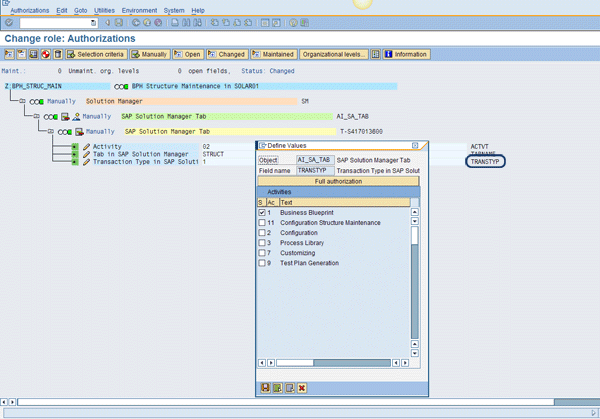
Task: Click the green checkmark enter icon
Action: tap(8, 22)
